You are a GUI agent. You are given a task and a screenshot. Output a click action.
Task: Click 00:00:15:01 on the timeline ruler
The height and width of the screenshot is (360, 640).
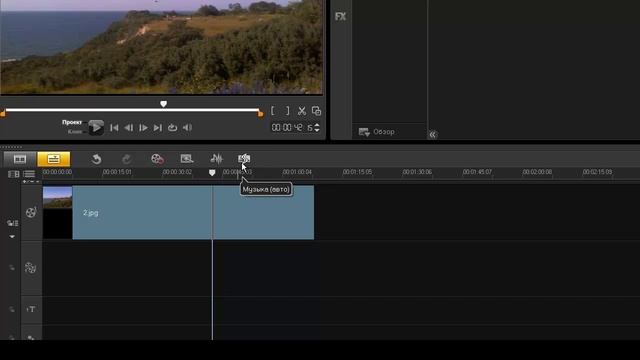(x=117, y=172)
